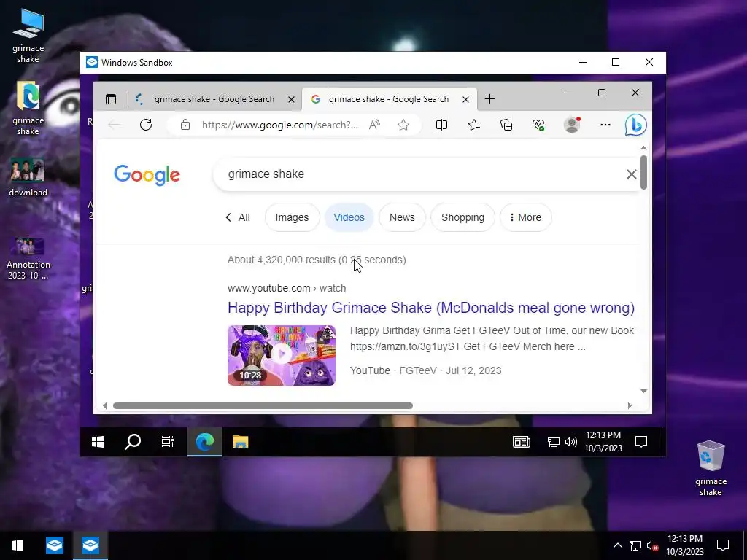The image size is (747, 560).
Task: Select Edge icon in sandbox taskbar
Action: [x=205, y=442]
